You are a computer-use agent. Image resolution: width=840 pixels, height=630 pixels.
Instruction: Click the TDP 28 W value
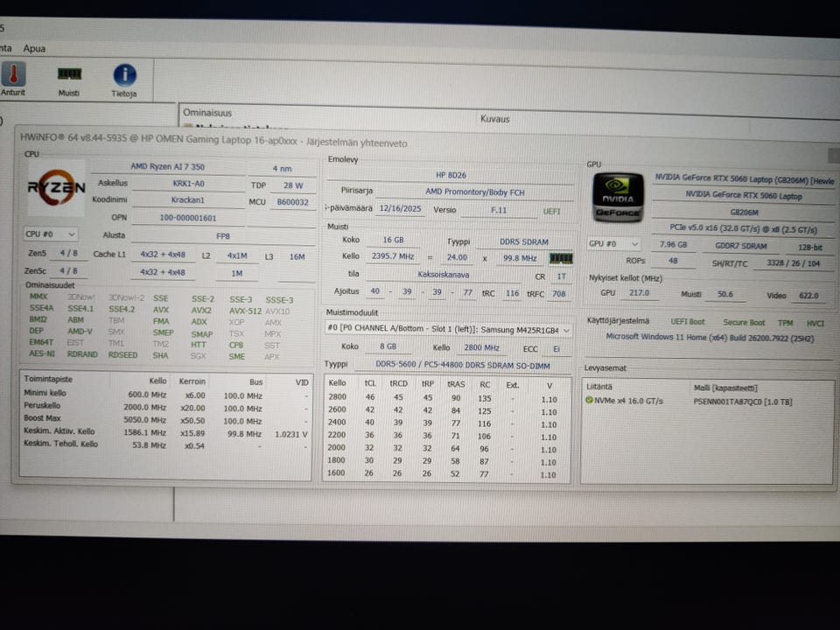293,185
